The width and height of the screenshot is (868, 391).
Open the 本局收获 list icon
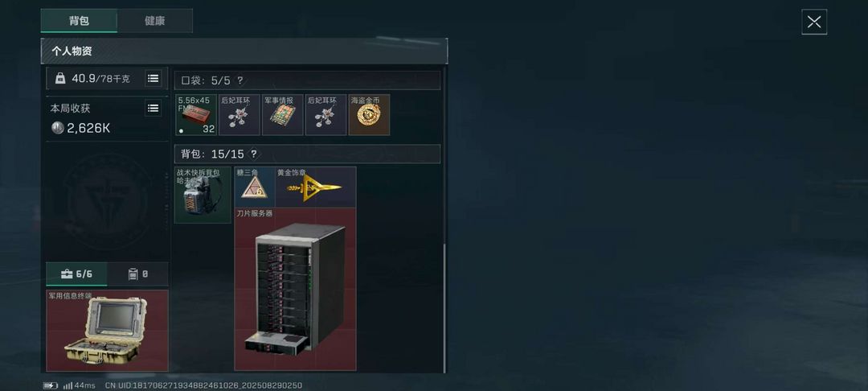(x=154, y=108)
